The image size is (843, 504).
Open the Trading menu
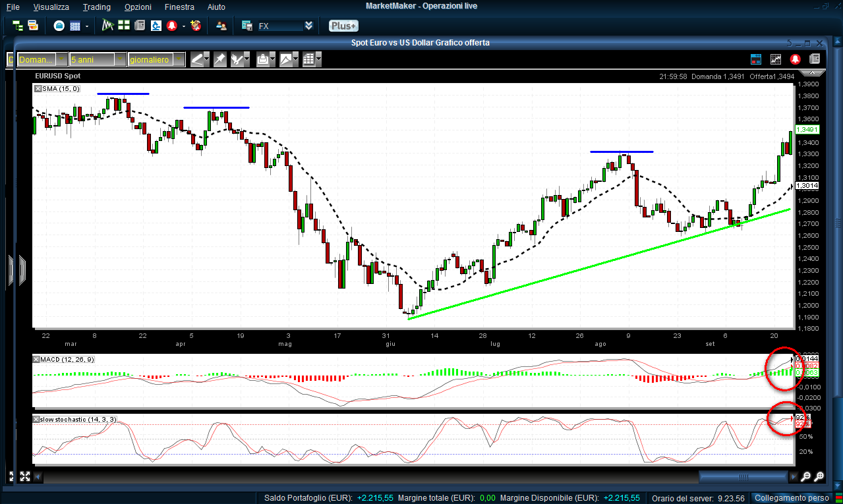point(97,7)
